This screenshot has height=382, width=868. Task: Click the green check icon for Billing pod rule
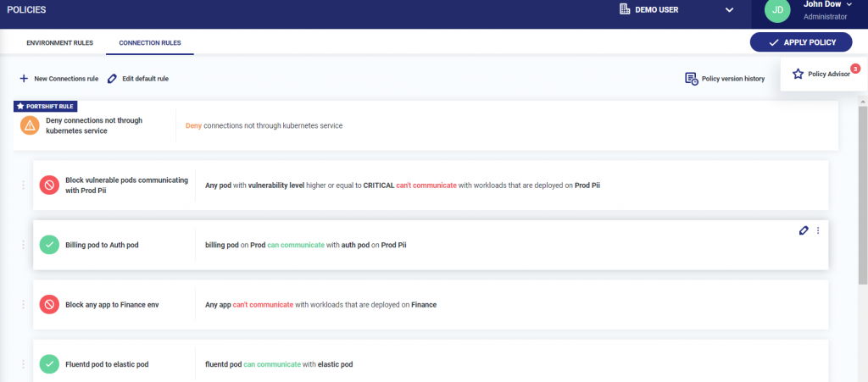(49, 245)
